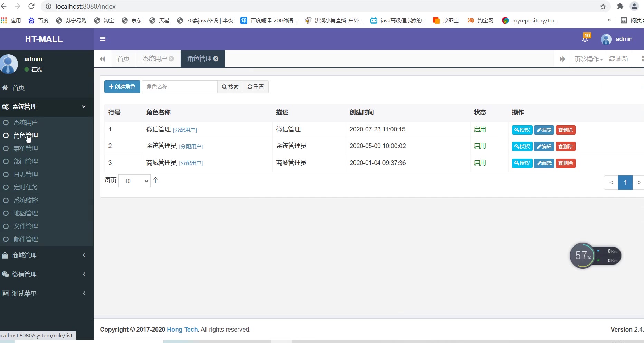Reload the page in the browser

tap(31, 6)
